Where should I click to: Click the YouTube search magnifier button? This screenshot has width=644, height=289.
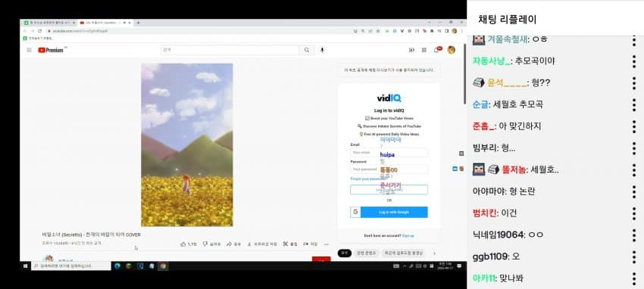pos(307,50)
